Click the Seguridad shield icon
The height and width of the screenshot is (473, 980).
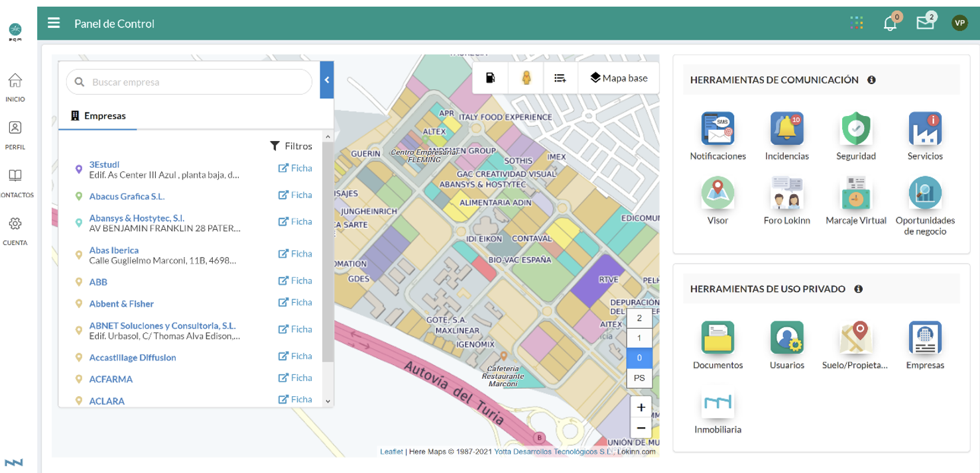click(855, 129)
